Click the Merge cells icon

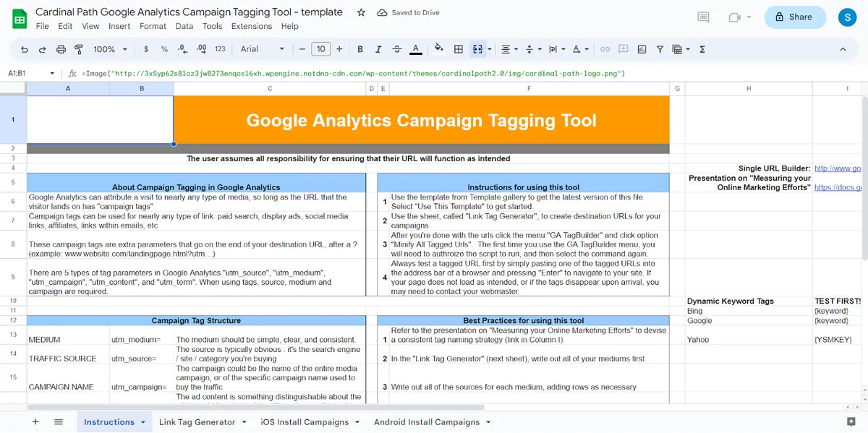(476, 49)
